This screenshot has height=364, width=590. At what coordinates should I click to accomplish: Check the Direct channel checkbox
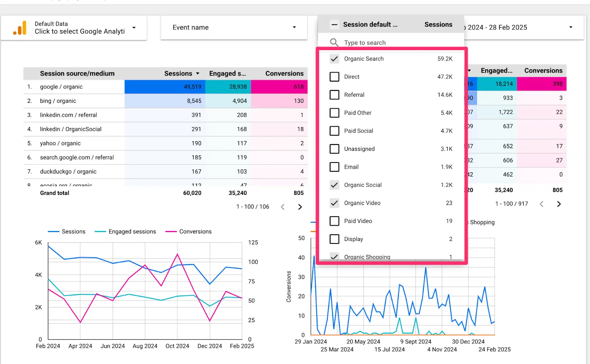click(334, 77)
